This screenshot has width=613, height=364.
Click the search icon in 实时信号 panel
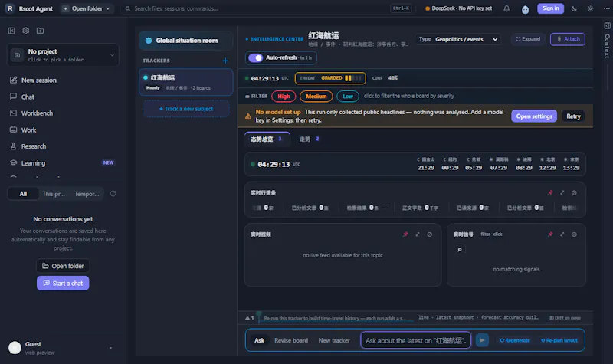(460, 250)
